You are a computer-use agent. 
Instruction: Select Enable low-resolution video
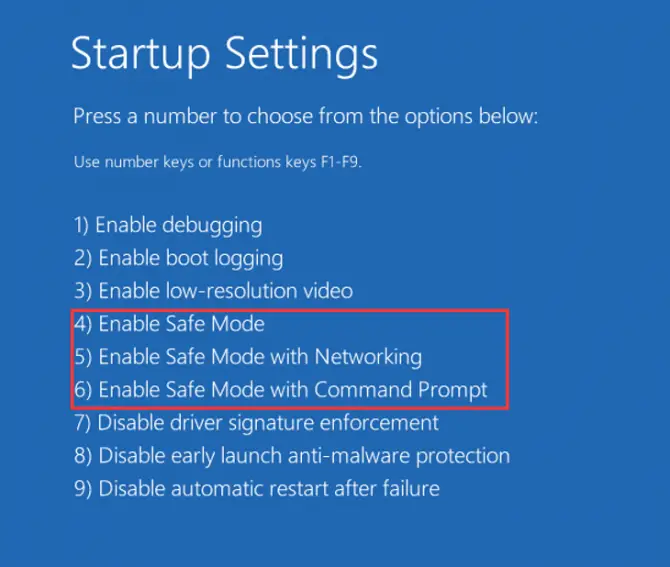coord(213,291)
